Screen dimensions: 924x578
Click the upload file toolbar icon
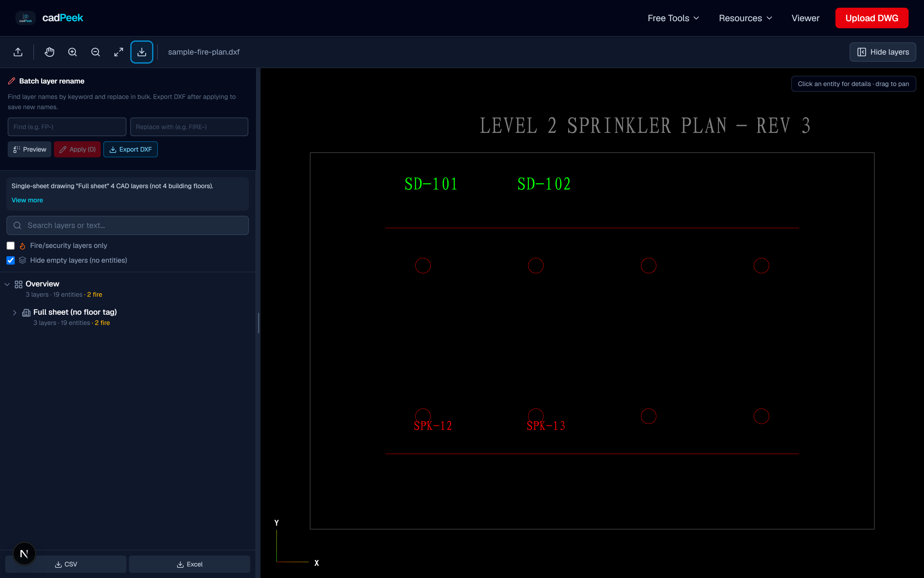click(18, 52)
